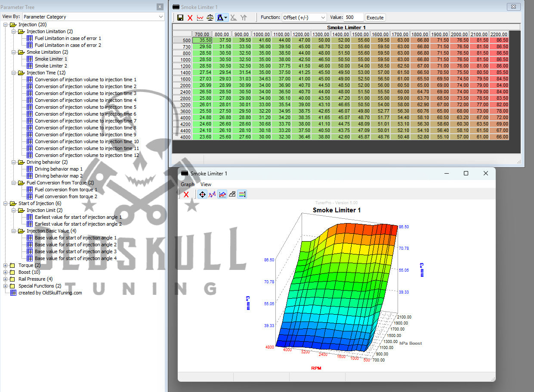Screen dimensions: 534x392
Task: Click the highlighted 3D pan toggle in graph window
Action: click(202, 194)
